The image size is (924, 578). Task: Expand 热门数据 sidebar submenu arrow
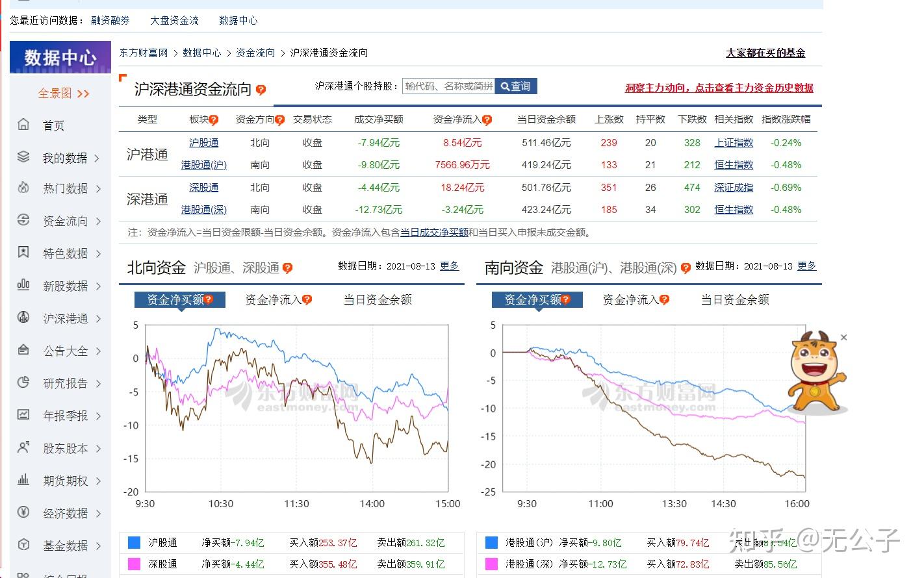point(98,189)
